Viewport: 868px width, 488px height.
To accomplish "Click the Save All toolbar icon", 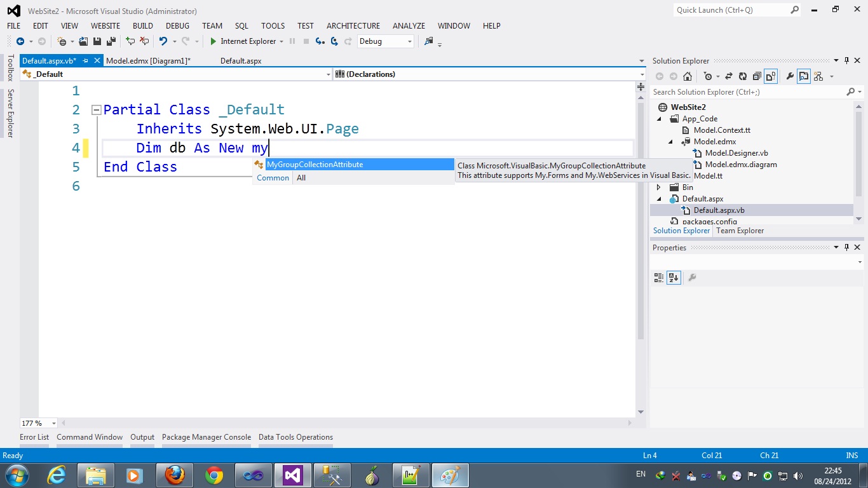I will 111,41.
